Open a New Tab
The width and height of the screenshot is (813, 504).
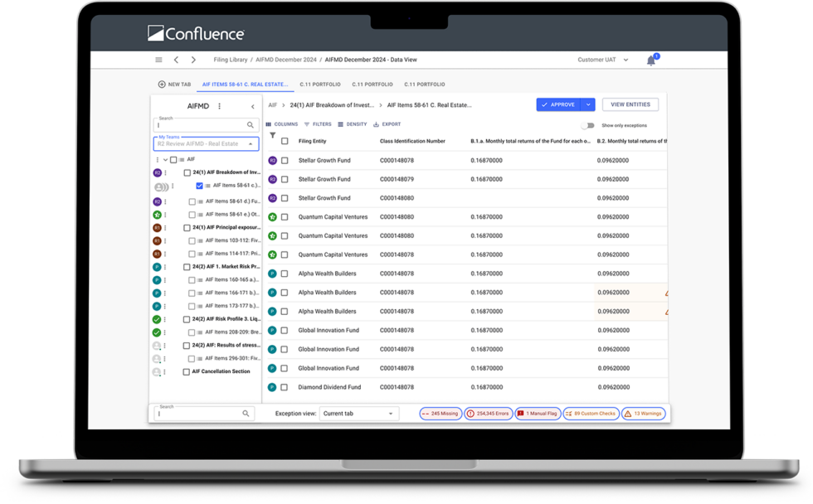[174, 84]
